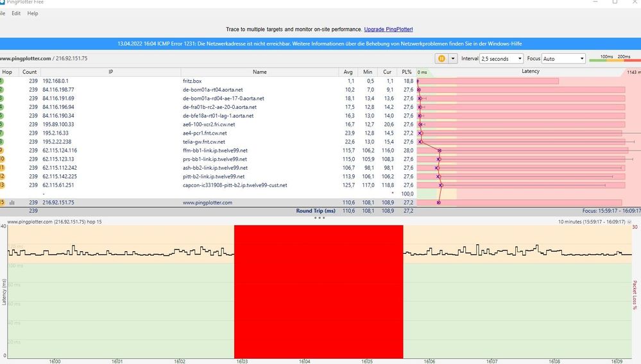Select IP address 62.115.124.116

tap(60, 151)
